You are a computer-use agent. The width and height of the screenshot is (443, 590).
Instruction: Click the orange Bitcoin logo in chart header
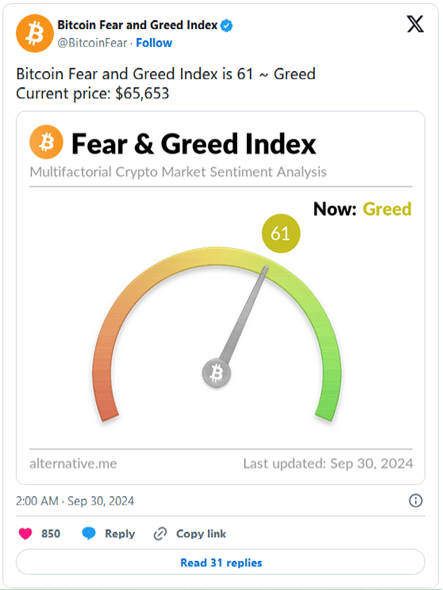coord(46,142)
